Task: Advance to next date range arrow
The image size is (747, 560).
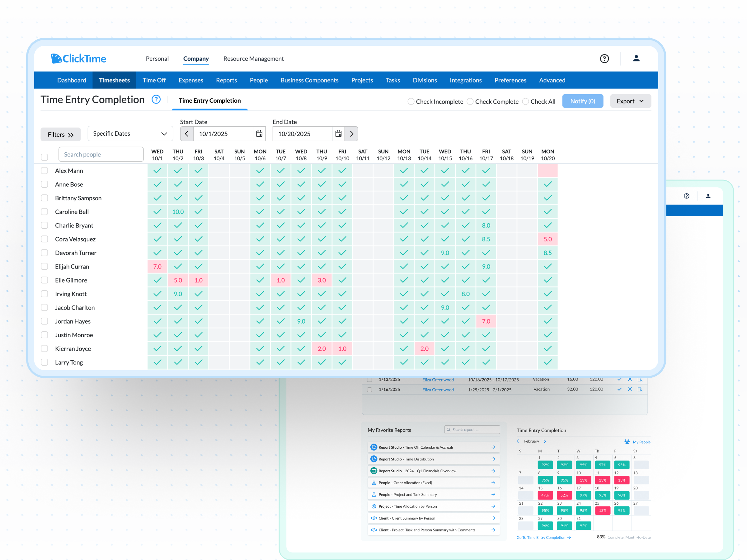Action: click(x=351, y=134)
